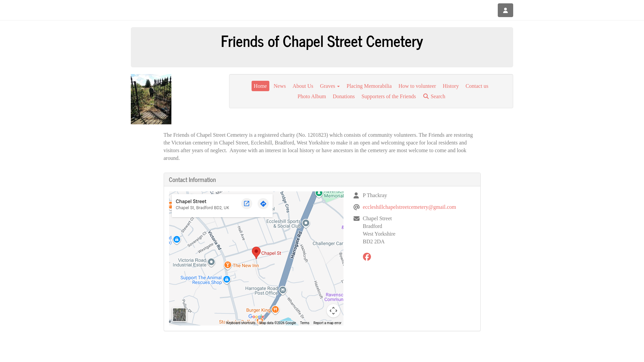The image size is (644, 362).
Task: Click the Google logo on map
Action: pyautogui.click(x=256, y=317)
